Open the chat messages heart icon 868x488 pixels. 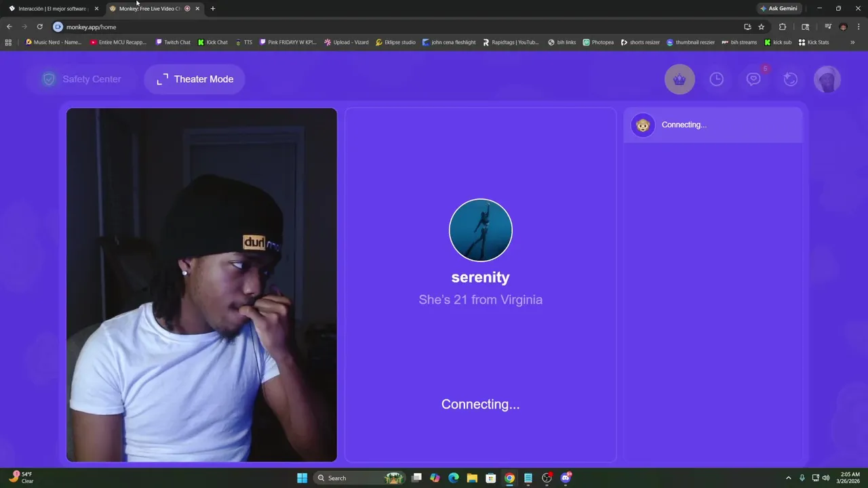(753, 79)
